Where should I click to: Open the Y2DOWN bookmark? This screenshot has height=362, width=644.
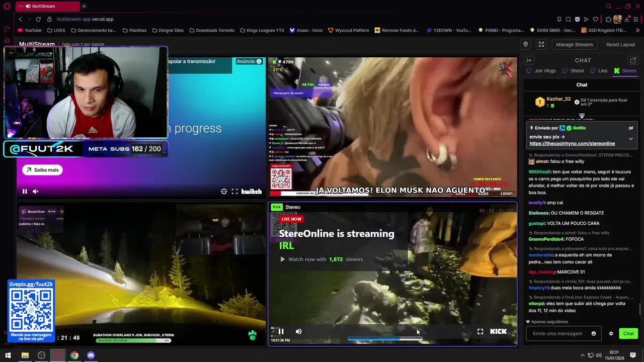coord(448,30)
